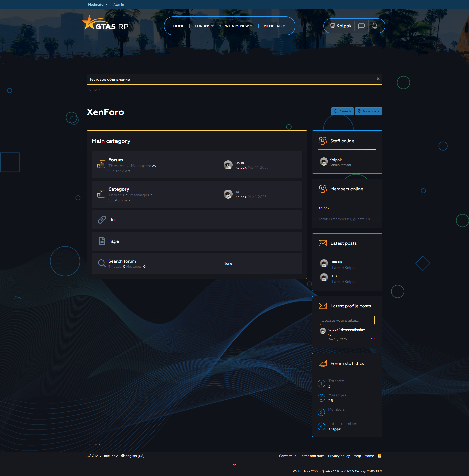Image resolution: width=469 pixels, height=476 pixels.
Task: Click the Search forum magnifier icon
Action: [x=102, y=263]
